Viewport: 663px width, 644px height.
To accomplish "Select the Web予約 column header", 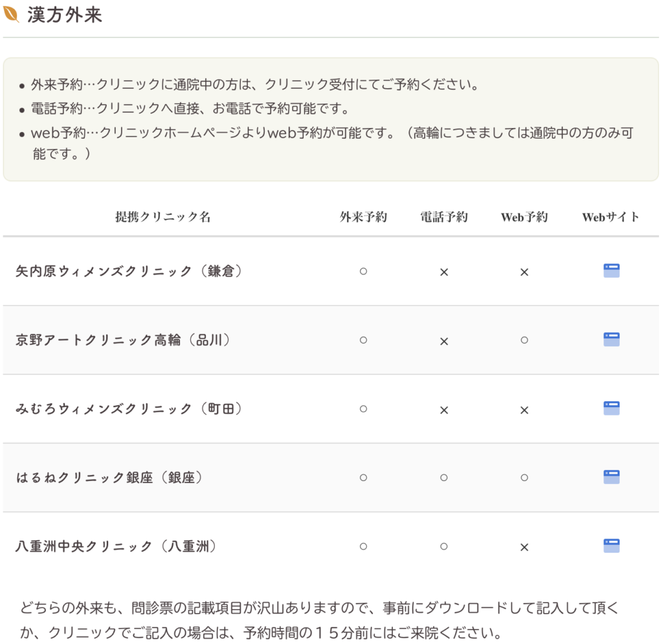I will [524, 217].
